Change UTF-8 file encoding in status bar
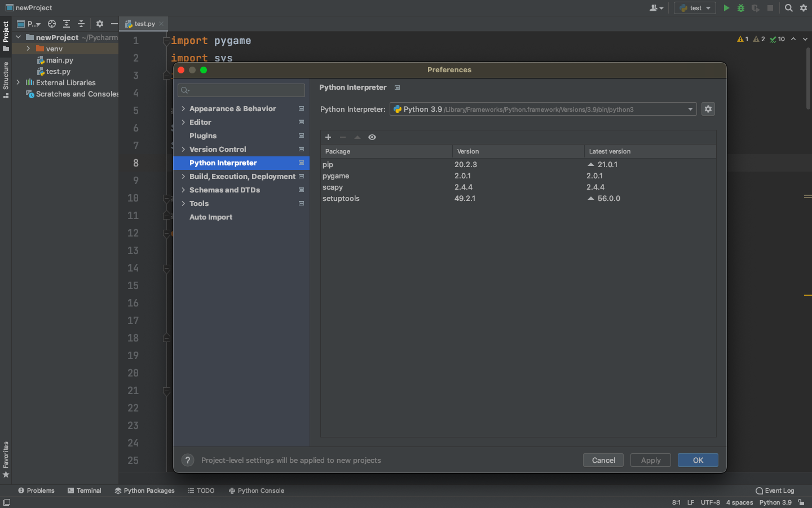This screenshot has width=812, height=508. (x=710, y=502)
